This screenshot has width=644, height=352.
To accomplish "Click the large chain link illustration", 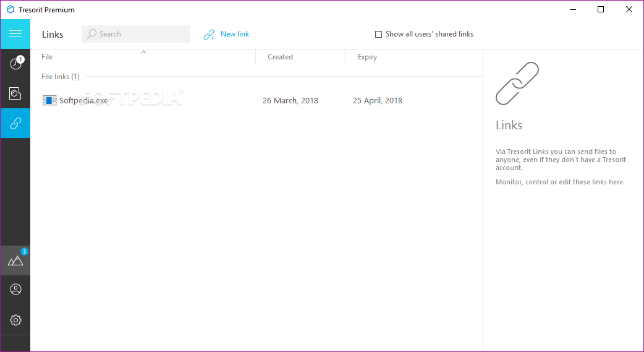I will click(x=517, y=84).
